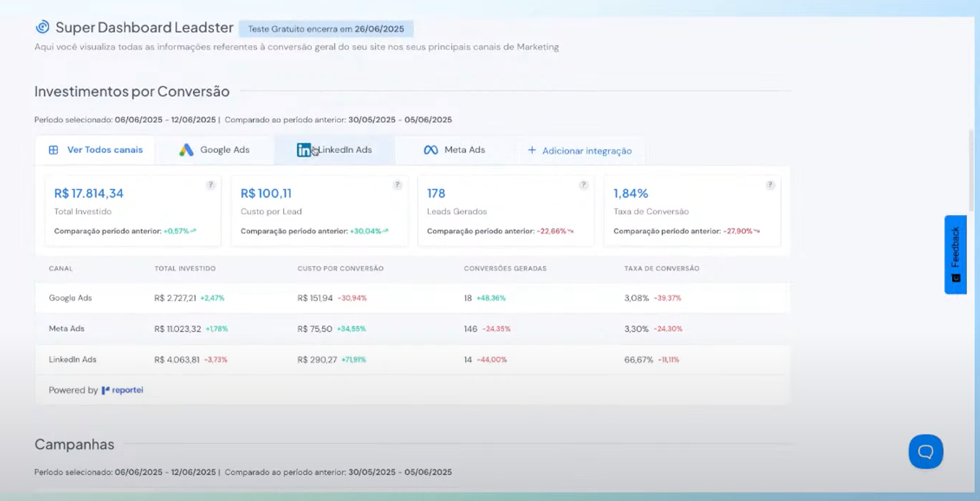Screen dimensions: 980x501
Task: Click the Google Ads logo icon
Action: 186,150
